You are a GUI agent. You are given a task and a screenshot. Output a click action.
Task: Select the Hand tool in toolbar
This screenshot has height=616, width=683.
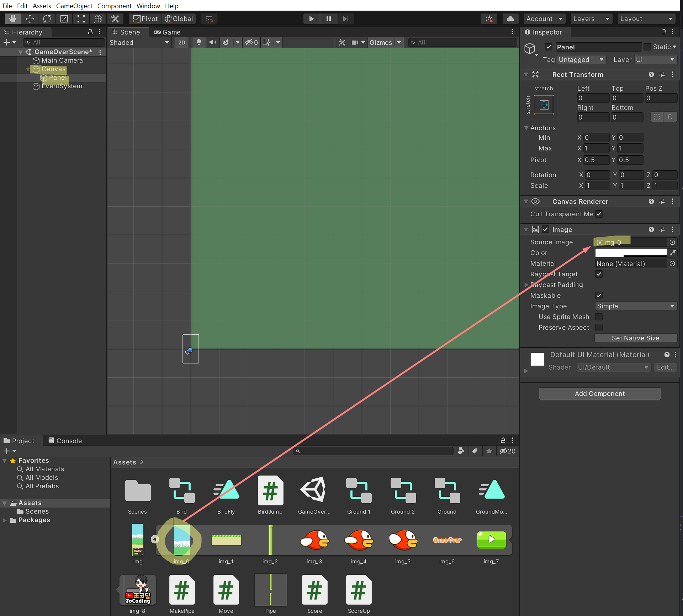tap(13, 19)
